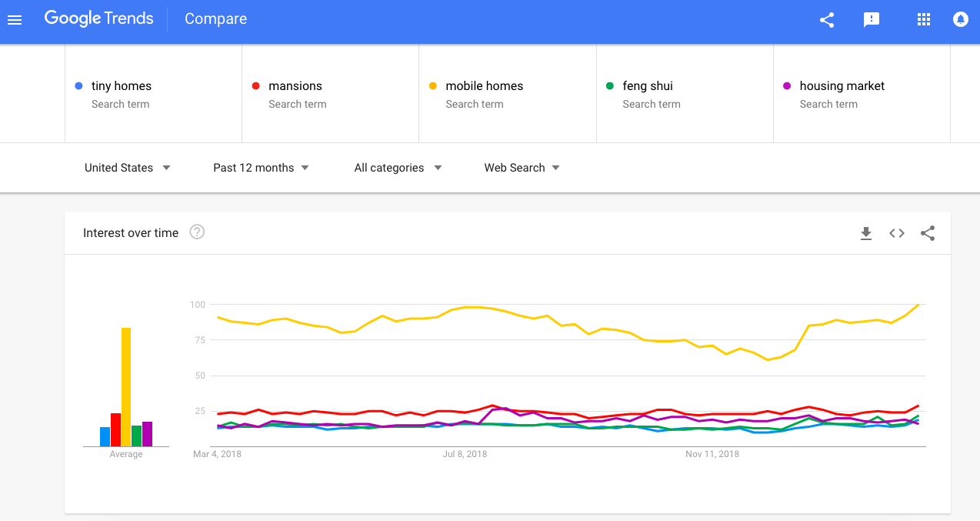Change the Past 12 months time range
Screen dimensions: 980x521
(261, 167)
